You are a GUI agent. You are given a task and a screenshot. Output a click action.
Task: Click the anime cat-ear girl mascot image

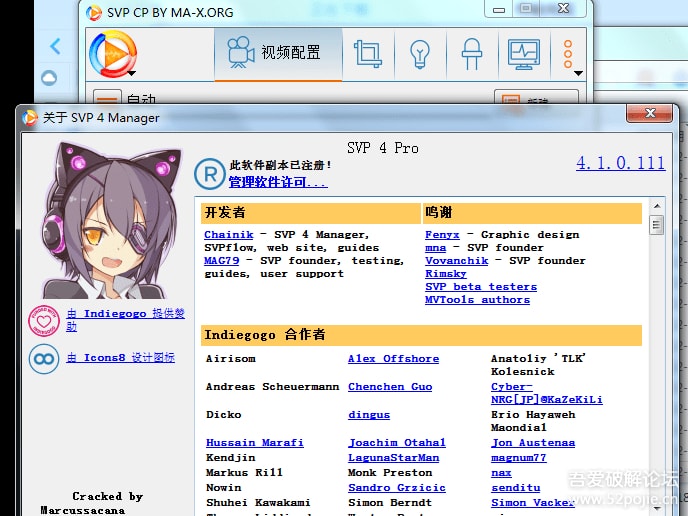point(112,221)
